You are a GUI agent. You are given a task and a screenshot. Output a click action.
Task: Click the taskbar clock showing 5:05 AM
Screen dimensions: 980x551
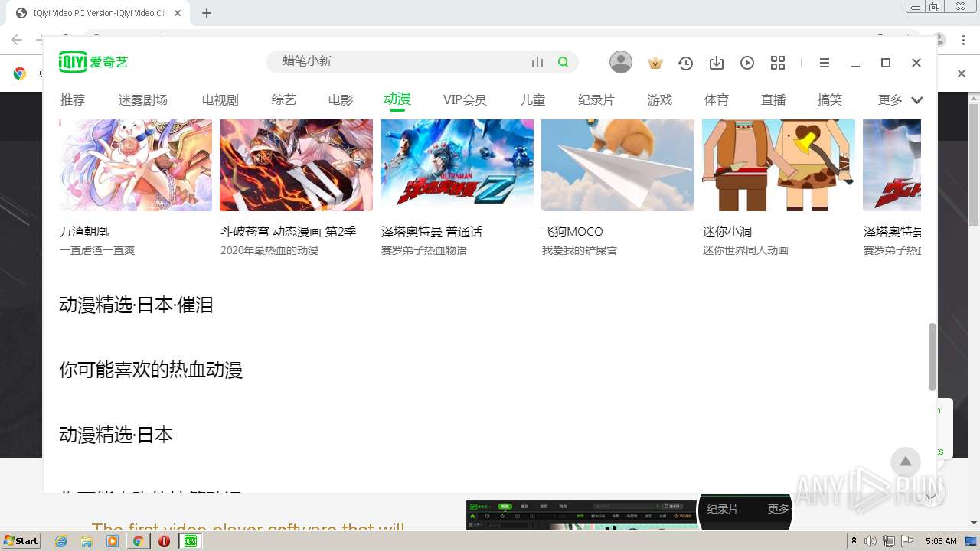tap(941, 541)
